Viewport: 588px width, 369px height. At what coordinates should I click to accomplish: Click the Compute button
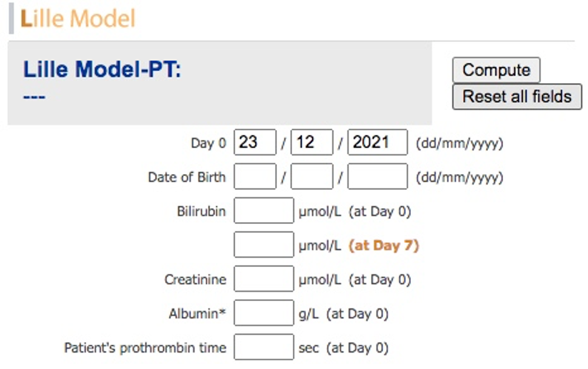tap(496, 70)
